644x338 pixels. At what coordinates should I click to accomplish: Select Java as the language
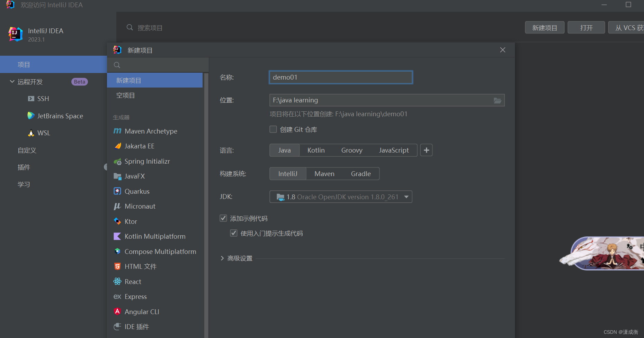(285, 150)
